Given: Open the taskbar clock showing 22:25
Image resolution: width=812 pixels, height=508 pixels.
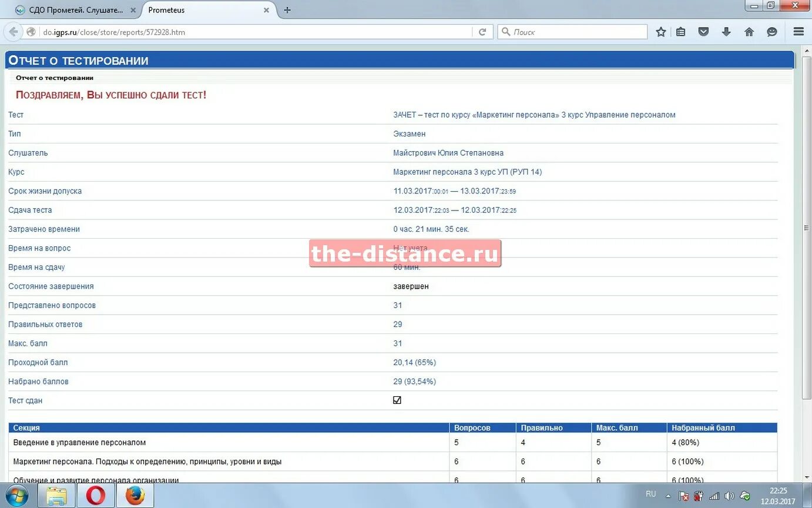Looking at the screenshot, I should pos(778,496).
